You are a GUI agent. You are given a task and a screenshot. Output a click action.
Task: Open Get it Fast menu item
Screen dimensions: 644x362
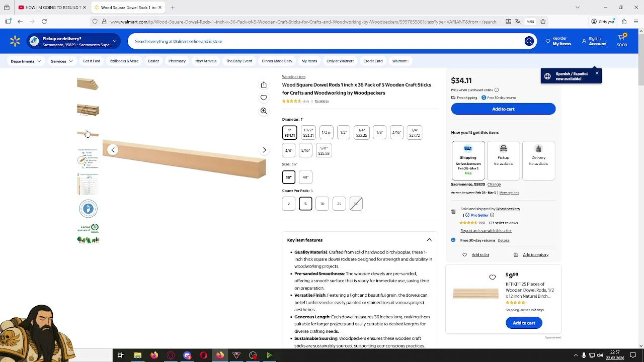pyautogui.click(x=92, y=61)
